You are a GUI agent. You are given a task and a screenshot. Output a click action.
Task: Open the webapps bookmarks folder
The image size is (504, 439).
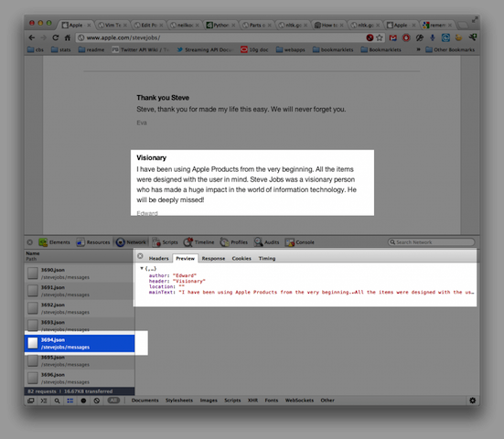[290, 49]
